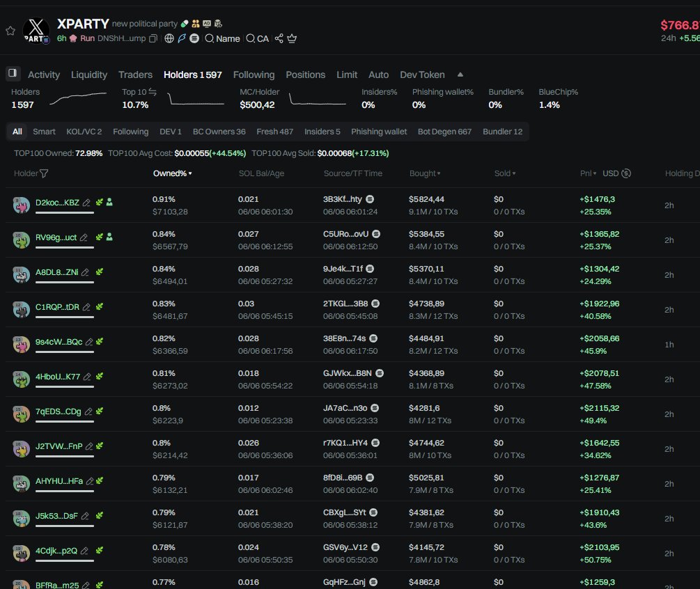The width and height of the screenshot is (700, 589).
Task: Edit the label for J2TVW...FnP
Action: click(89, 446)
